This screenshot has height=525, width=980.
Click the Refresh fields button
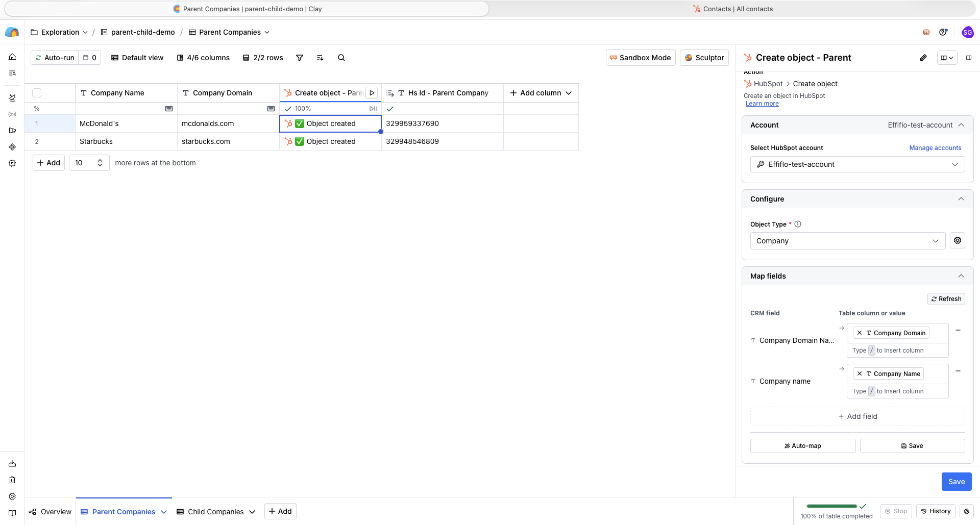[x=946, y=299]
